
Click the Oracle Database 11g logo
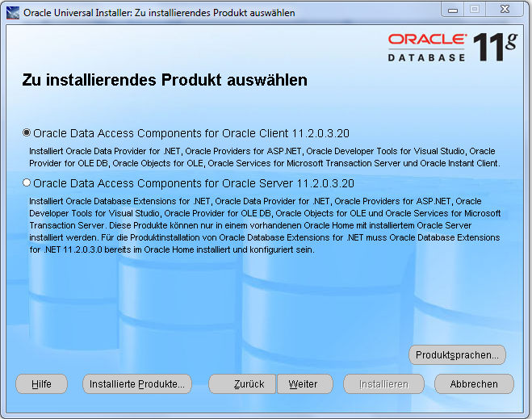(x=453, y=47)
